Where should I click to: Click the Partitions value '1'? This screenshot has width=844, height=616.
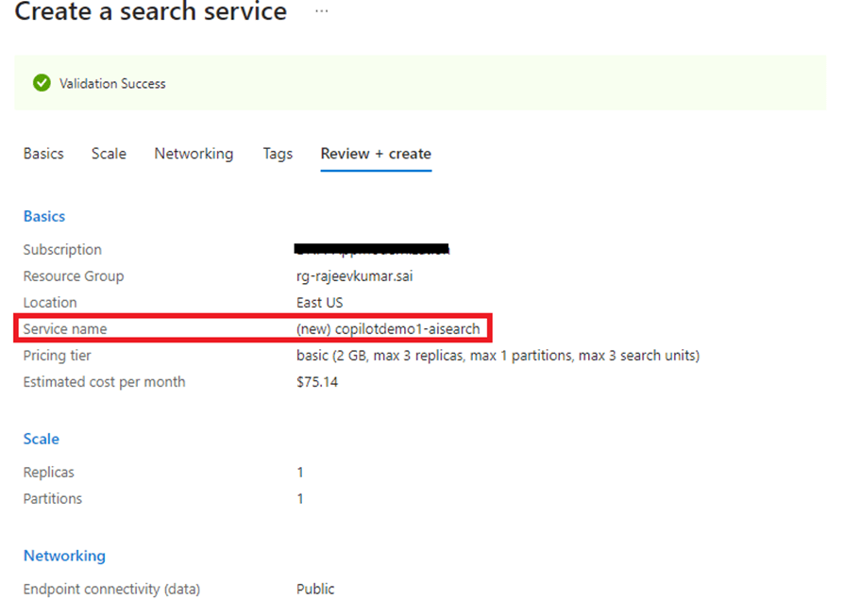[x=300, y=499]
